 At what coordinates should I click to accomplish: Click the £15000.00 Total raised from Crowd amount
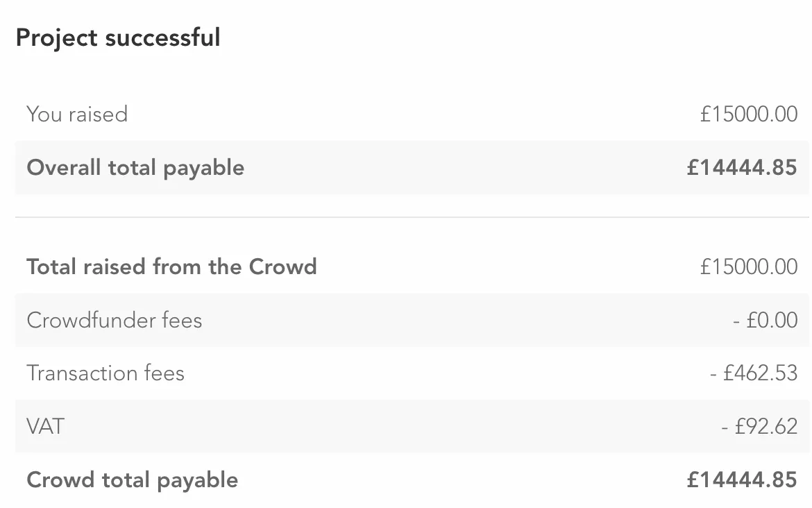(x=749, y=266)
